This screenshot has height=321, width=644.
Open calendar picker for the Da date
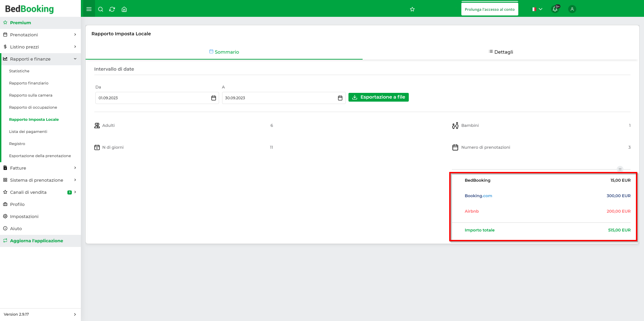(214, 98)
